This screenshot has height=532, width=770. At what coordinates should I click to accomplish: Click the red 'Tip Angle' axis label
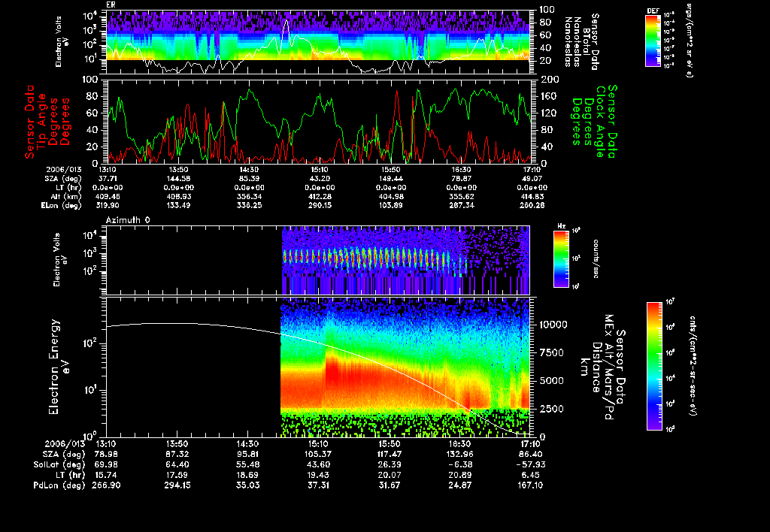point(42,122)
